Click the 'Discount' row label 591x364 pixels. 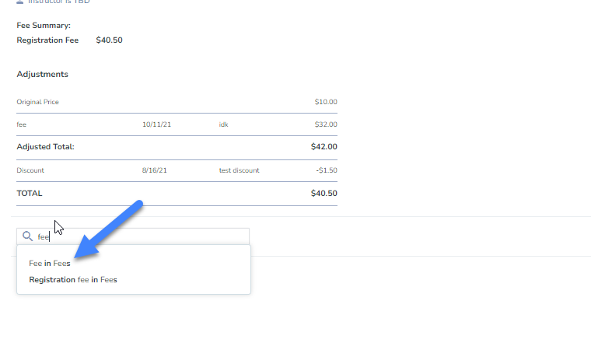tap(30, 170)
